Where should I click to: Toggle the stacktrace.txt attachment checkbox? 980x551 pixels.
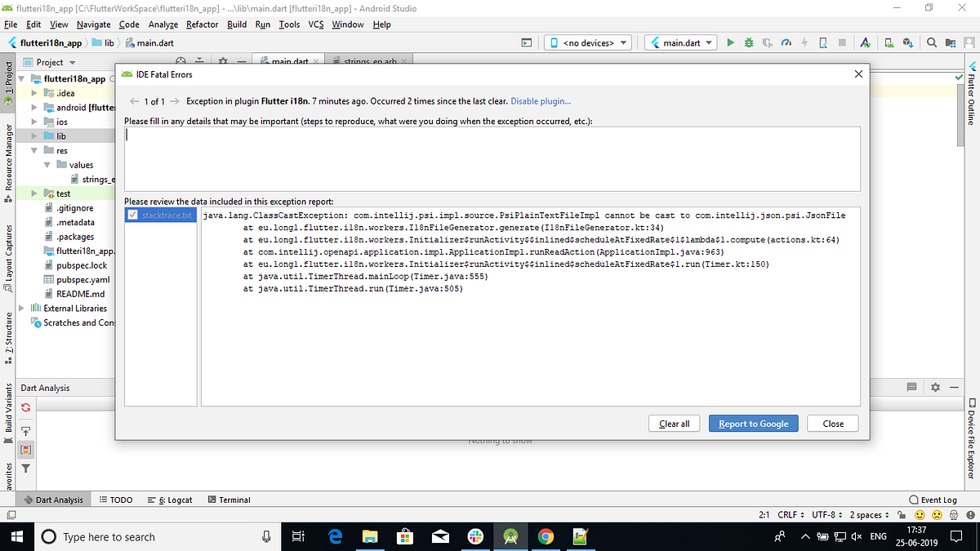(132, 215)
